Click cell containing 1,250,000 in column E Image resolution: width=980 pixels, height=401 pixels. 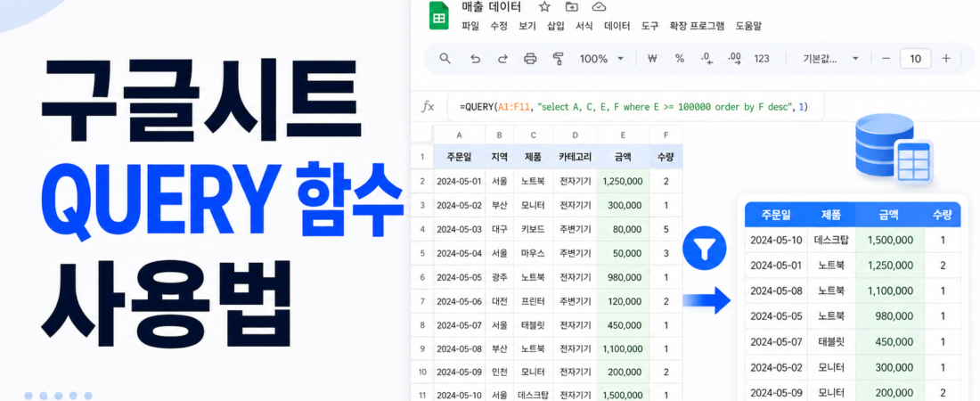tap(623, 182)
